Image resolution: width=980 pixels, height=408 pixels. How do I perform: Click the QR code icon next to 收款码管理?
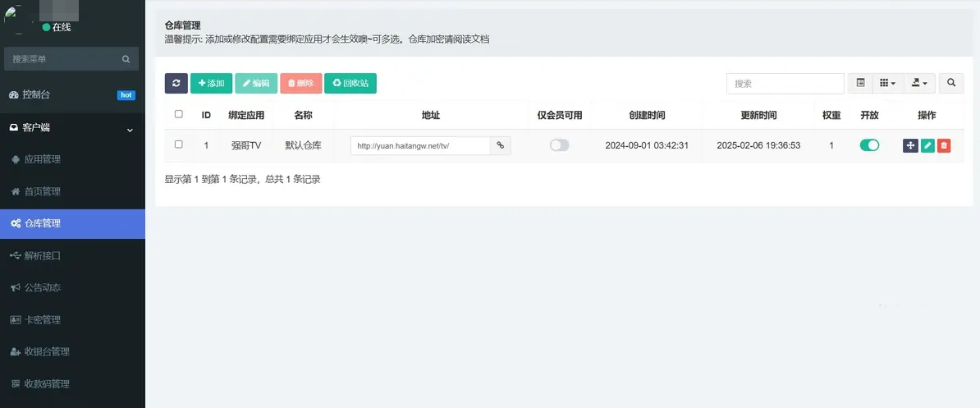pos(16,384)
